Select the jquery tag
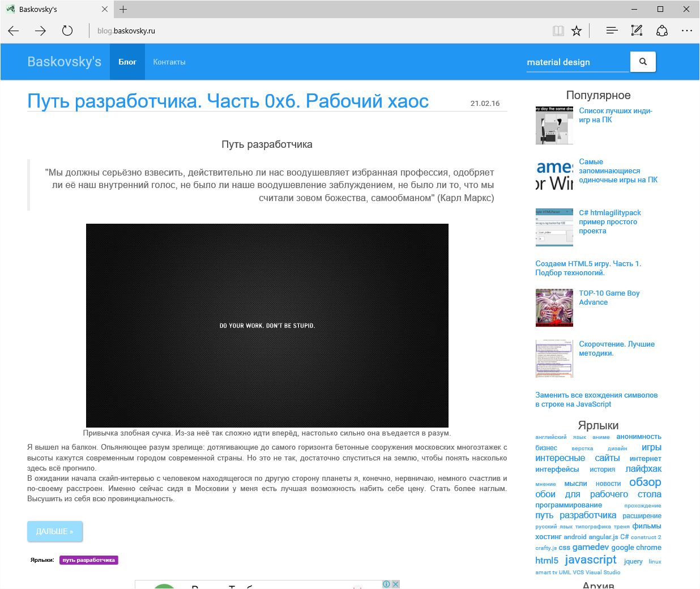 coord(633,561)
